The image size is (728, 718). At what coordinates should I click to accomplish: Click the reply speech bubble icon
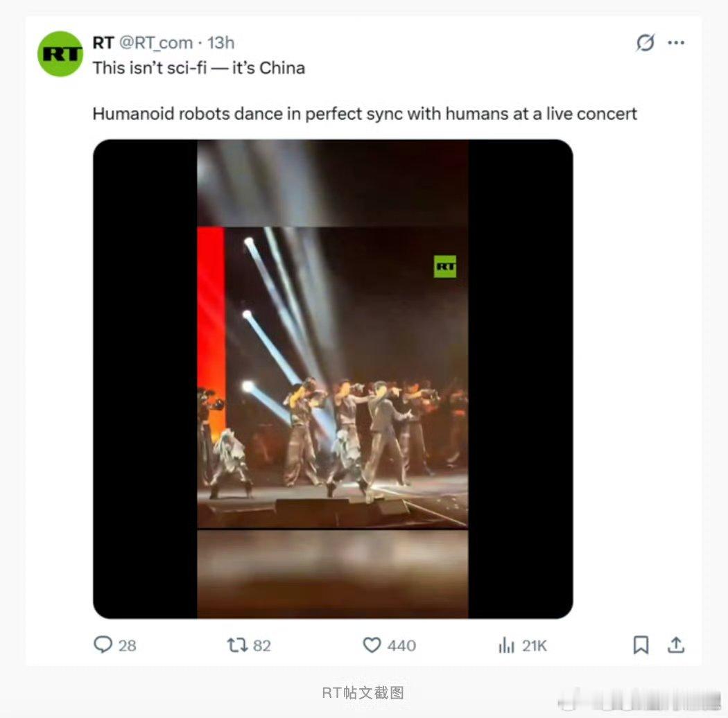pos(103,645)
